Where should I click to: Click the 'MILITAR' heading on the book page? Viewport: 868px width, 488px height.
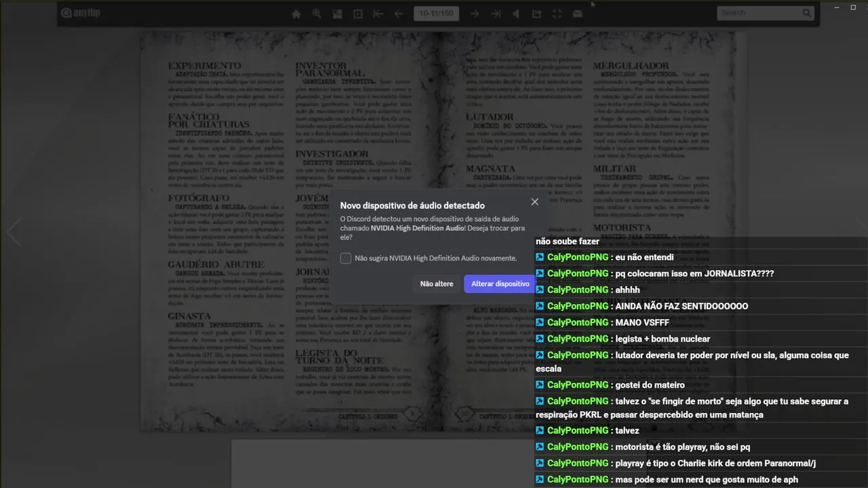pos(614,169)
